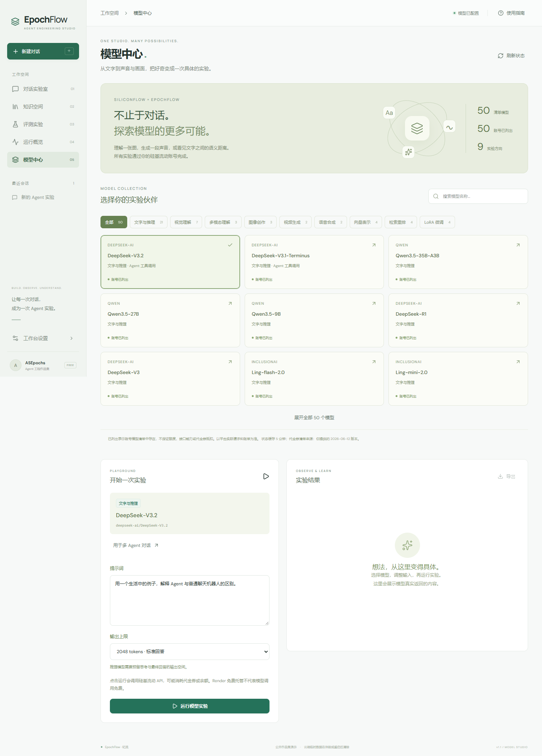The width and height of the screenshot is (542, 756).
Task: Select the 图像创作 filter tab
Action: click(260, 222)
